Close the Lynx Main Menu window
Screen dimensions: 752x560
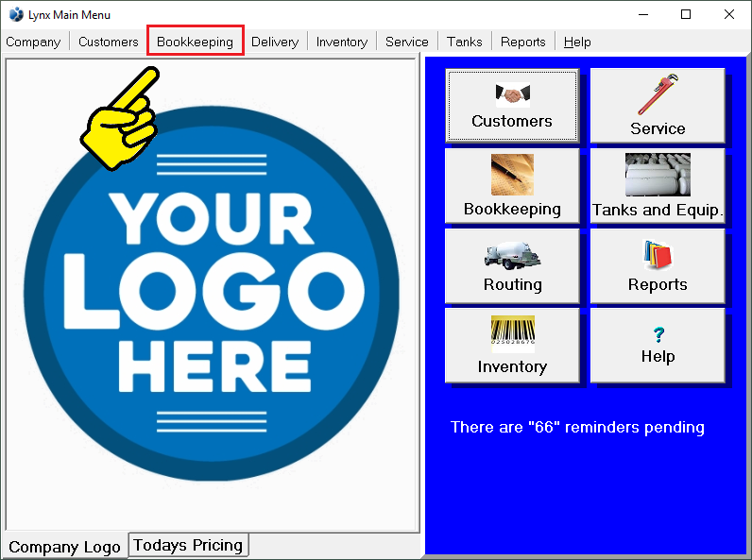click(729, 14)
